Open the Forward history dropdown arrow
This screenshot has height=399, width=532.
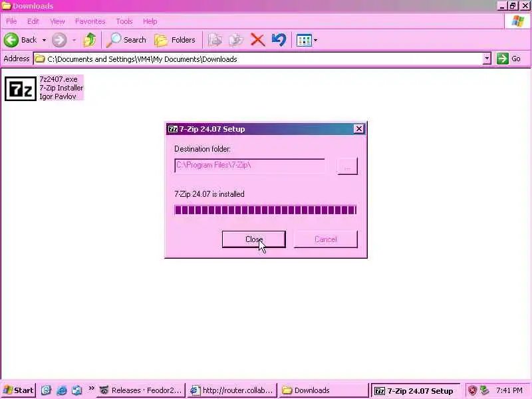tap(74, 40)
